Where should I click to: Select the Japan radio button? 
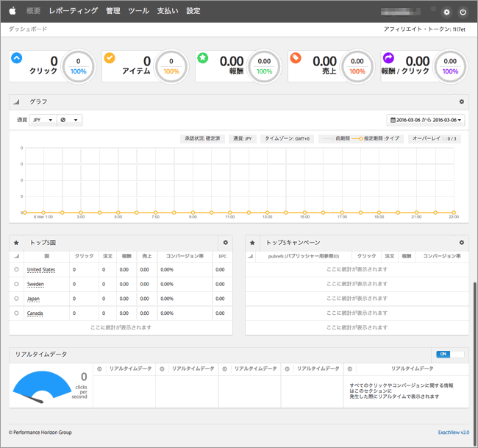point(16,299)
